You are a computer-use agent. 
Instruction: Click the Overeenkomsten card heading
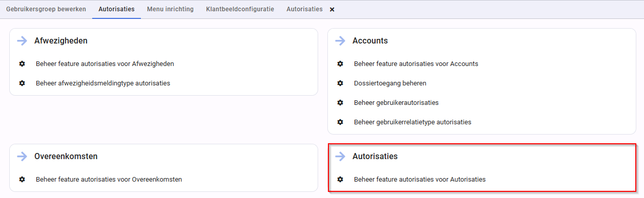click(x=66, y=157)
